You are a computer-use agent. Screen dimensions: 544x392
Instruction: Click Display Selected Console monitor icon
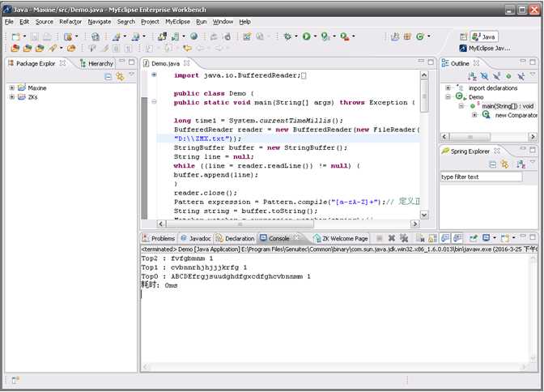(x=486, y=238)
